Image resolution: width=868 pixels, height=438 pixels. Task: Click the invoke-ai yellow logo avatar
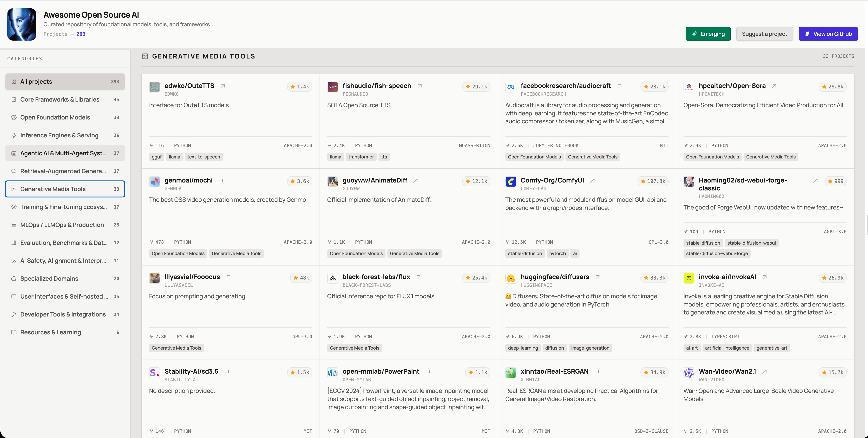[x=689, y=278]
